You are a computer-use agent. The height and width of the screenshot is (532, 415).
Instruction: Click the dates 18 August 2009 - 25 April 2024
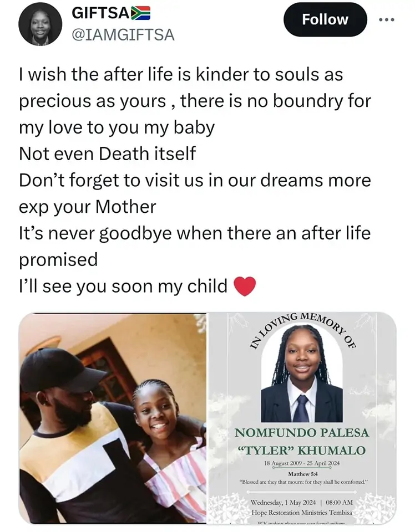302,463
